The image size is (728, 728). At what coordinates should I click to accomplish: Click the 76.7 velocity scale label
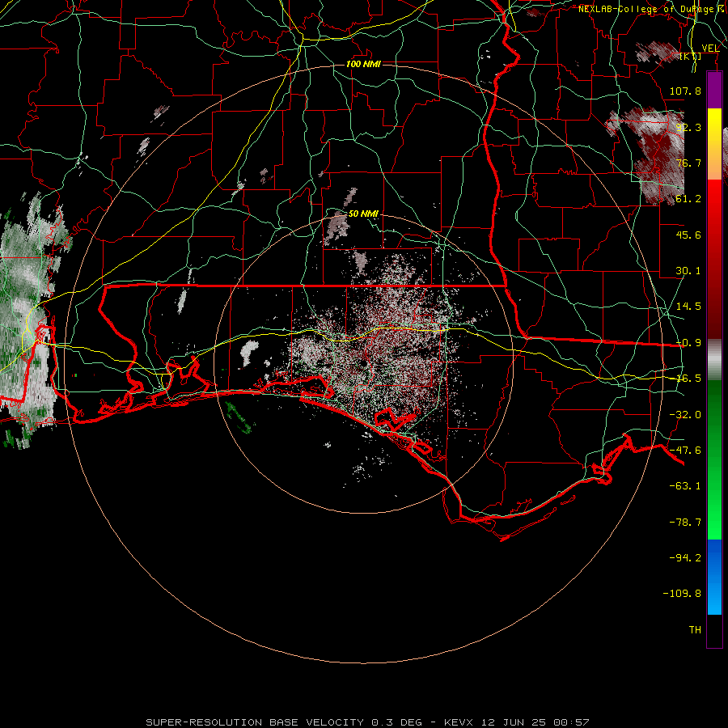(688, 163)
